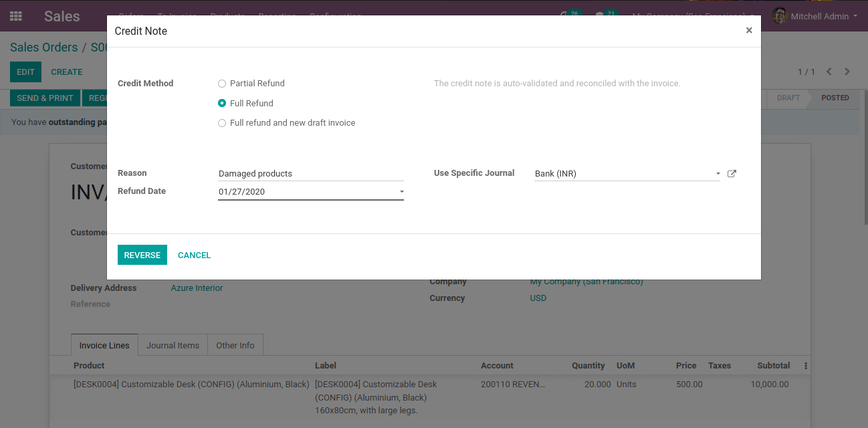Select Partial Refund radio option
Screen dimensions: 868x428
[222, 84]
